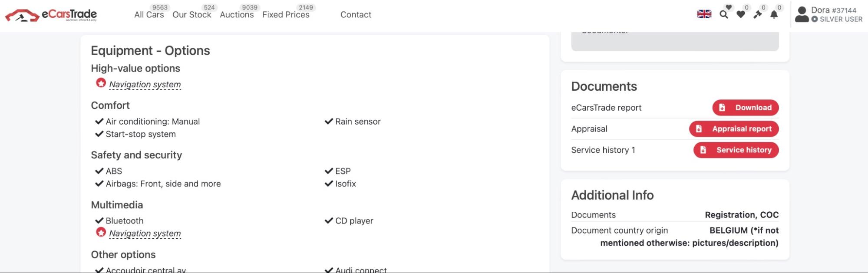Click the star icon under Multimedia

(x=101, y=232)
